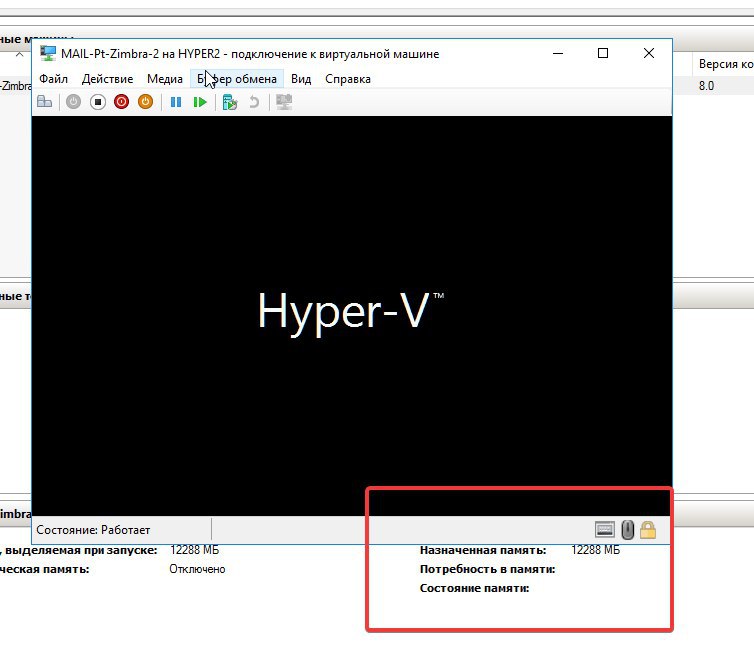Click the window title 'MAIL-Pt-Zimbra-2 на HYPER2'
754x646 pixels.
140,54
